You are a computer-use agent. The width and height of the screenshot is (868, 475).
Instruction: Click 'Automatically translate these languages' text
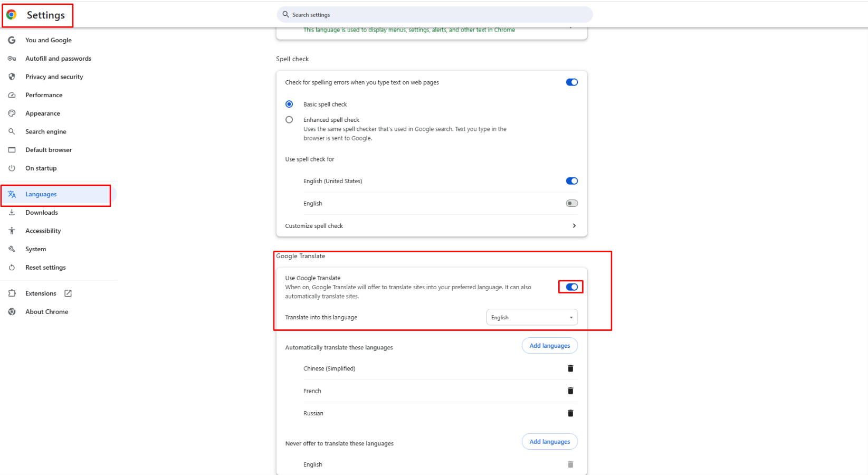(x=339, y=347)
